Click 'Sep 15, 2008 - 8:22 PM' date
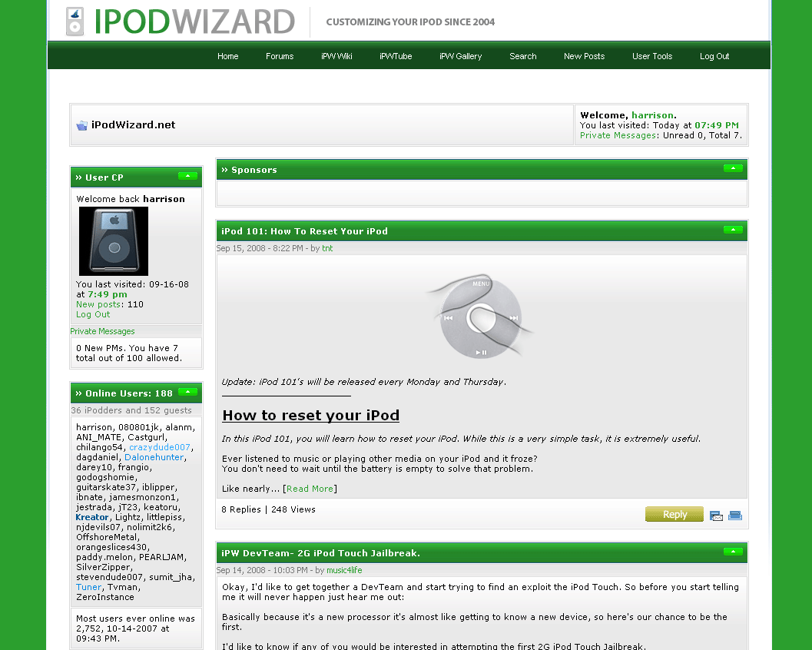 [260, 249]
